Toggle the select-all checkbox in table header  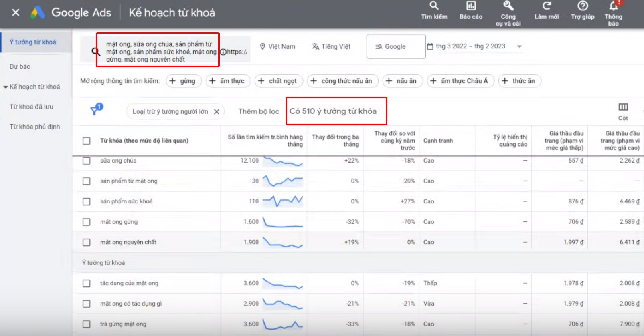point(86,141)
